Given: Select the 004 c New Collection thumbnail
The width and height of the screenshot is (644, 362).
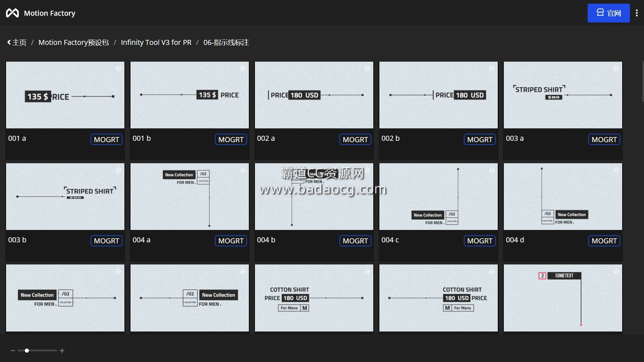Looking at the screenshot, I should (x=438, y=196).
